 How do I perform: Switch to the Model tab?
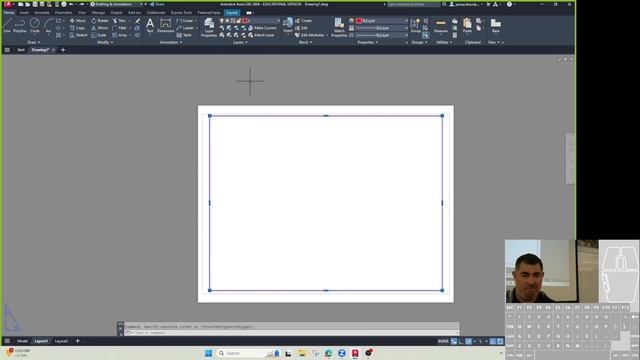(22, 341)
